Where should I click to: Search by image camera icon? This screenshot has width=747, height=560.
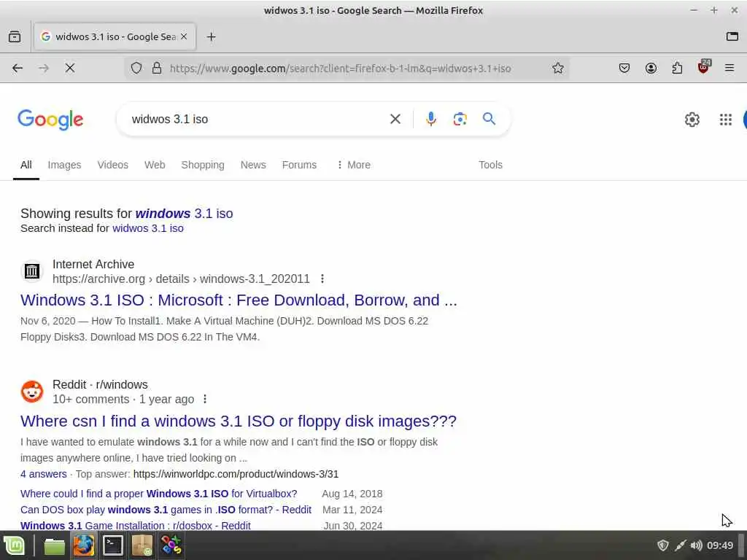(x=460, y=119)
